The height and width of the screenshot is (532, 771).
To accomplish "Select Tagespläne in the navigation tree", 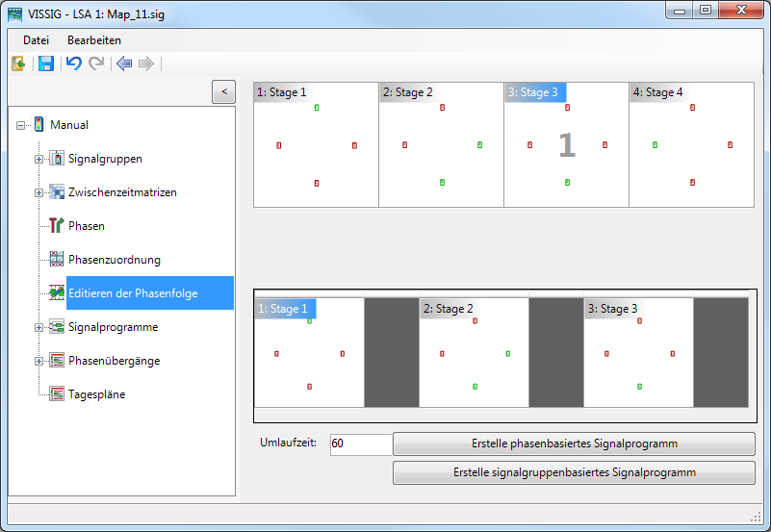I will pyautogui.click(x=96, y=394).
